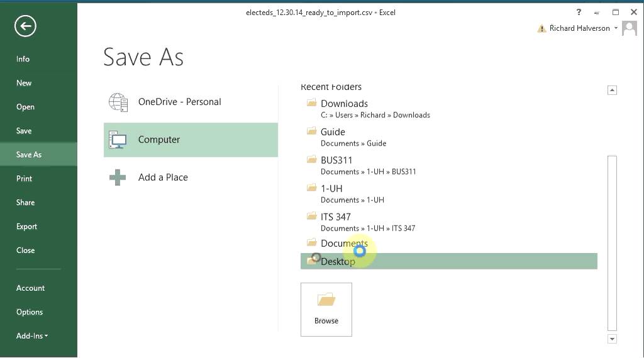Open the Account page

[x=30, y=288]
